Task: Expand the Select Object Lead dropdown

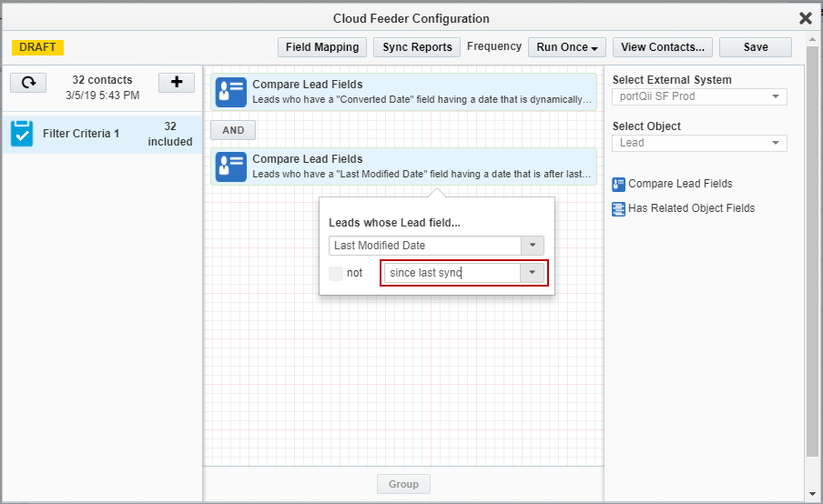Action: [699, 143]
